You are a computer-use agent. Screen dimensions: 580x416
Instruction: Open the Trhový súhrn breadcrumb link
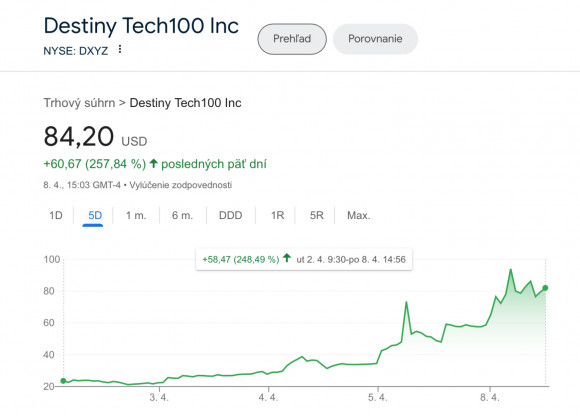coord(79,103)
